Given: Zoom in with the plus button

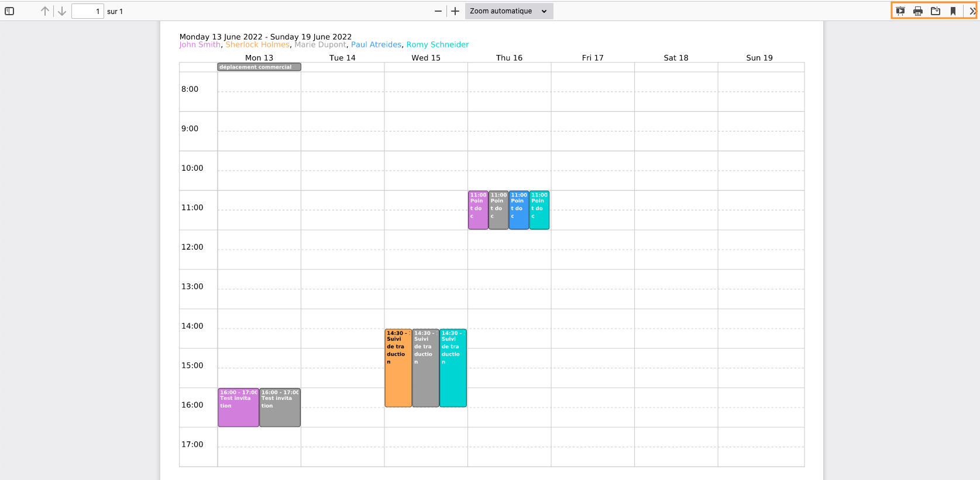Looking at the screenshot, I should (455, 11).
